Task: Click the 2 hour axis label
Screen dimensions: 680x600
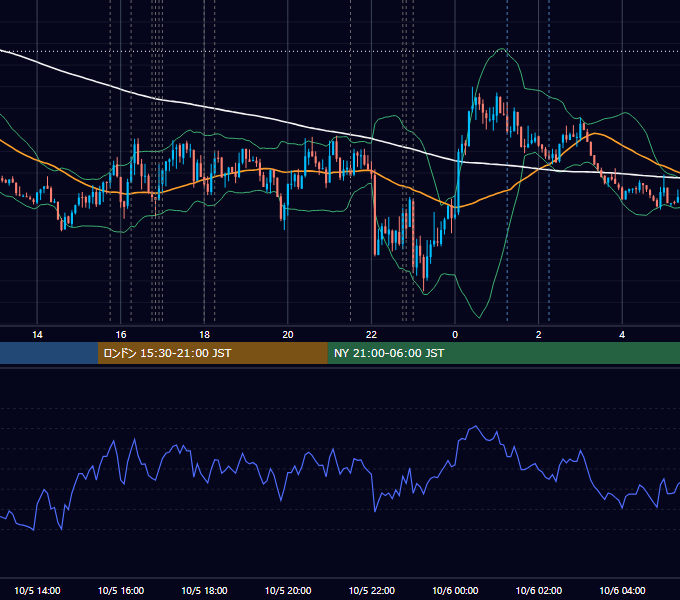Action: (x=539, y=335)
